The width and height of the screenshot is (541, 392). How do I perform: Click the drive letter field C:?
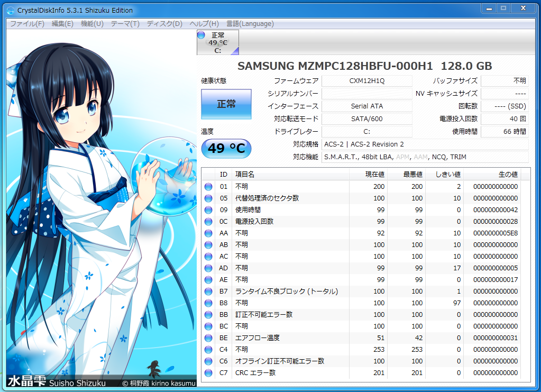coord(367,132)
